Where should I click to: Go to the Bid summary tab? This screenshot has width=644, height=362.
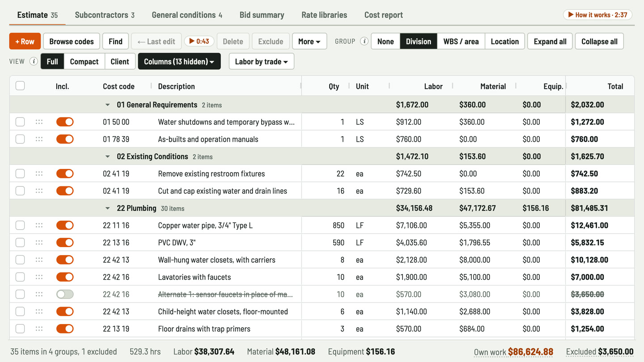pyautogui.click(x=262, y=15)
